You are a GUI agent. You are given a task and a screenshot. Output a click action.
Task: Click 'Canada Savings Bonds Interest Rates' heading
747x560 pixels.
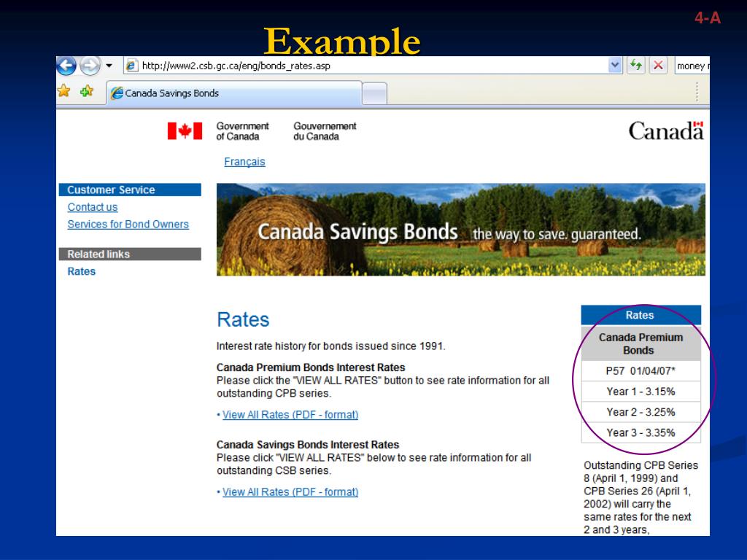308,445
